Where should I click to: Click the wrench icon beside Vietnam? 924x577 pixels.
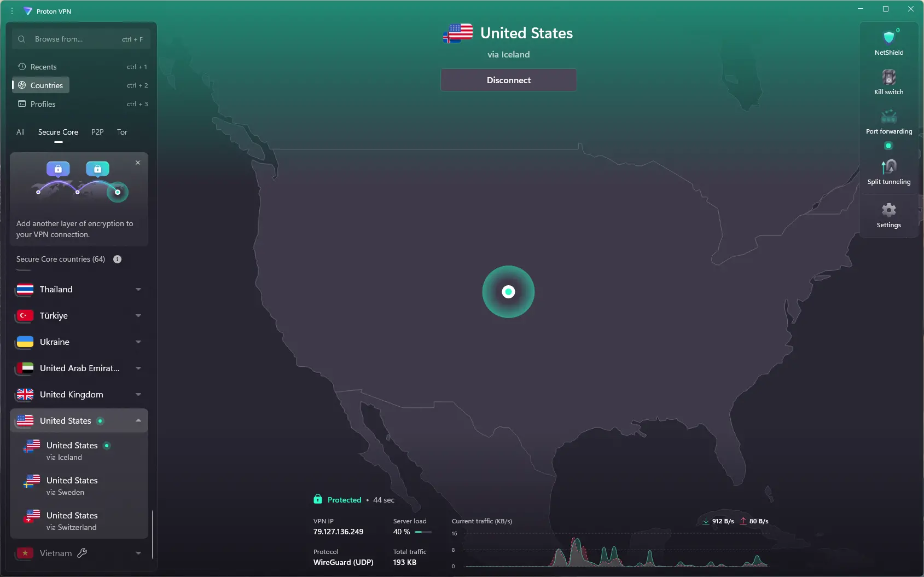pos(82,553)
